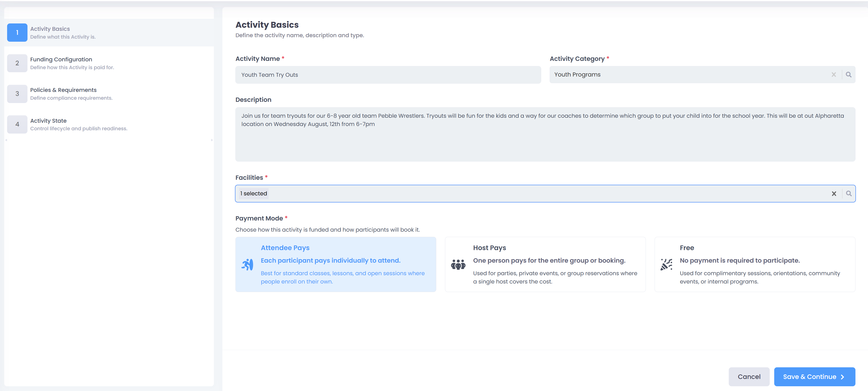Choose the Attendee Pays payment mode
The width and height of the screenshot is (868, 391).
point(336,264)
